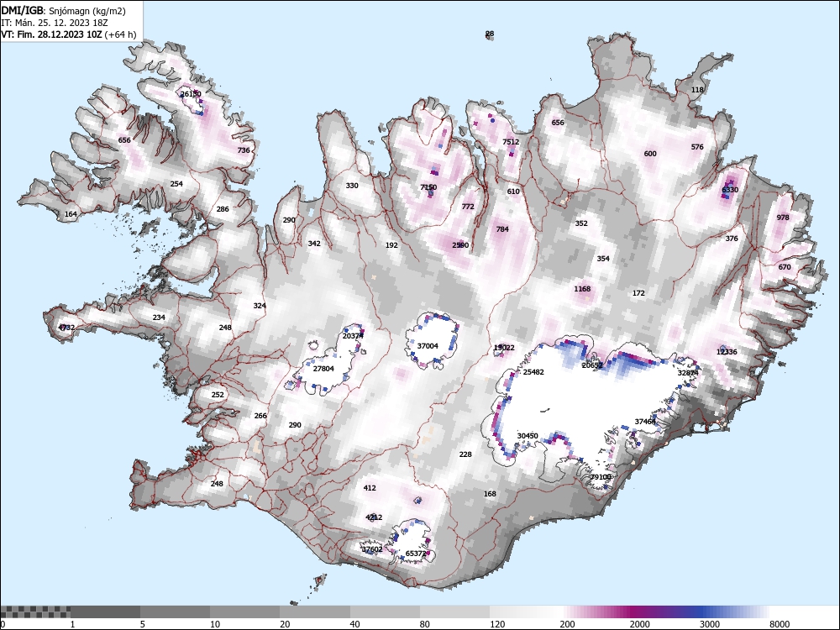Click the value 286 label

223,209
